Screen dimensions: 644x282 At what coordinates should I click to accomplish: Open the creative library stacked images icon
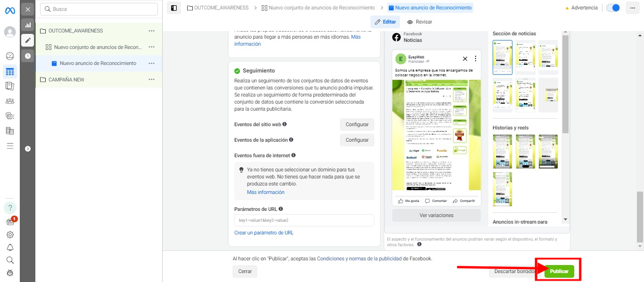coord(9,116)
